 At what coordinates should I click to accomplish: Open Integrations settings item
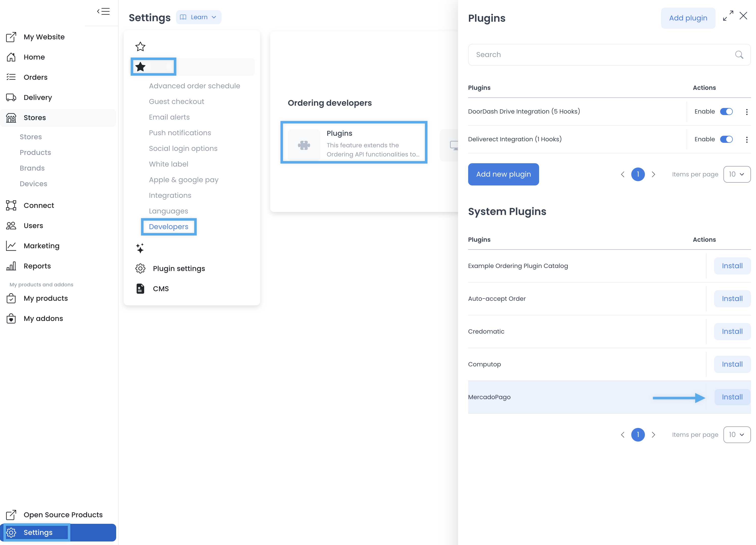point(170,195)
